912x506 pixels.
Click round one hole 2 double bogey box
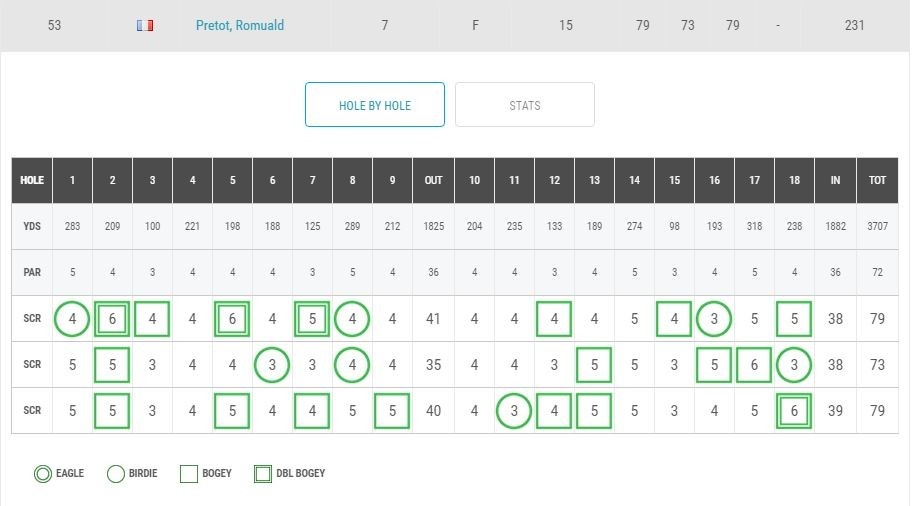tap(112, 319)
